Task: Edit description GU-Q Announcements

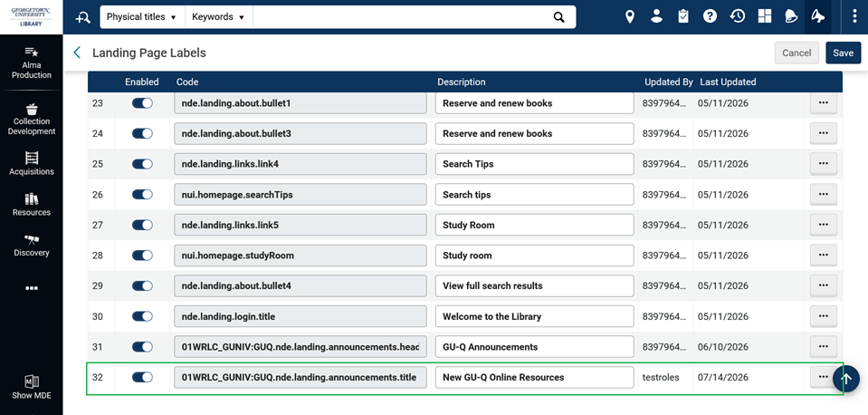Action: 534,347
